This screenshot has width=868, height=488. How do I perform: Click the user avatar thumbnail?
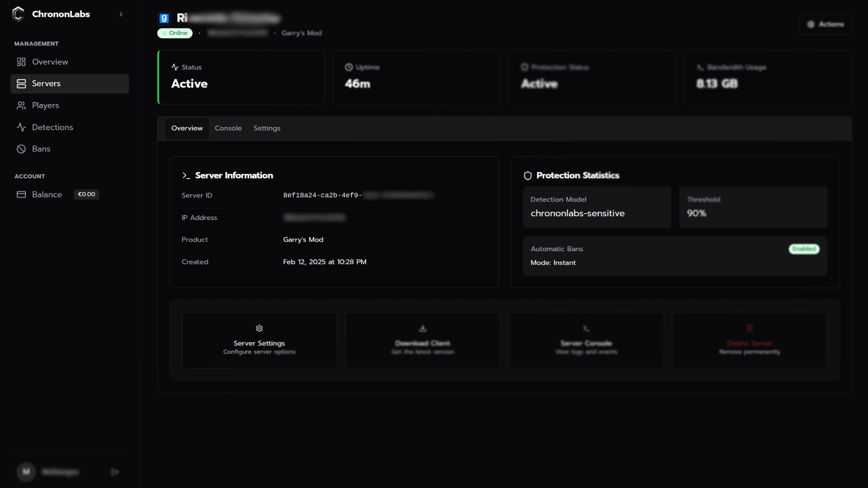pos(26,472)
